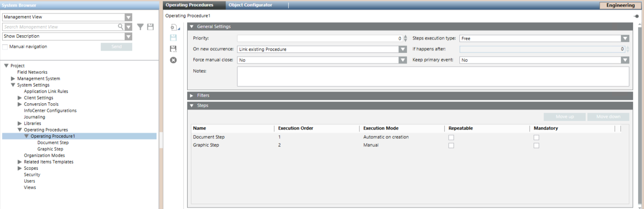Click the pin icon at top right of the pane
Viewport: 644px width, 209px height.
pos(636,16)
